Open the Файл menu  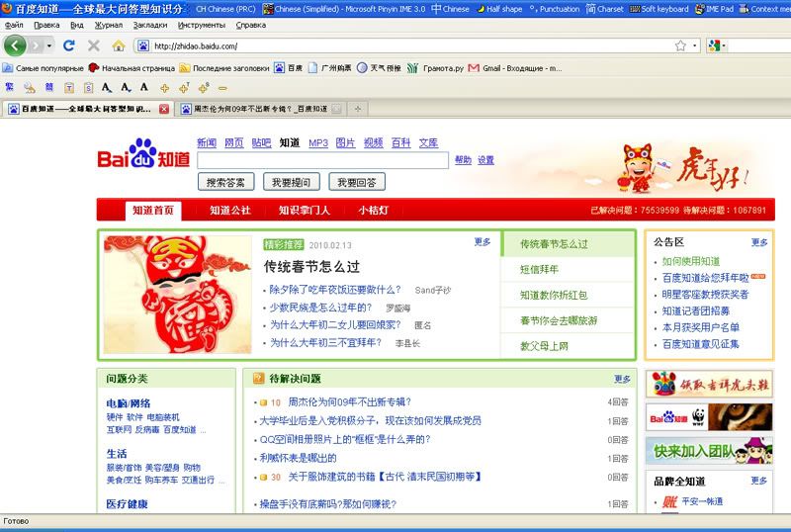[14, 25]
